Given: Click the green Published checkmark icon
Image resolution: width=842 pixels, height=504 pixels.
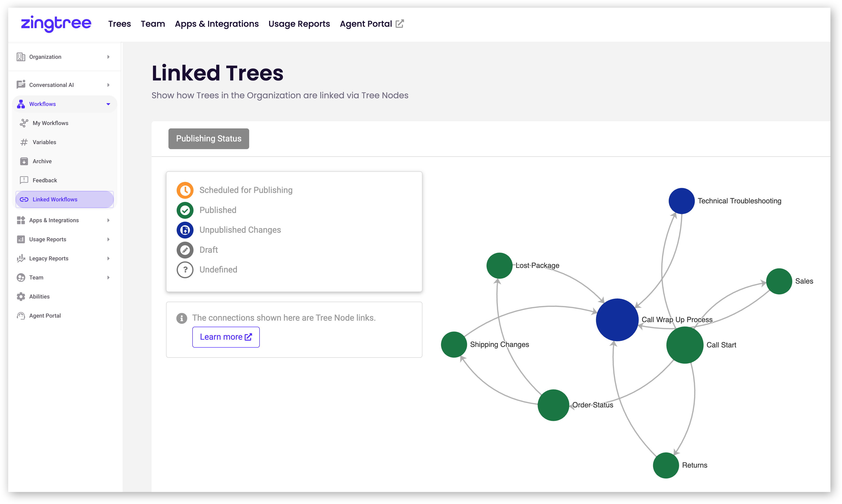Looking at the screenshot, I should tap(185, 210).
